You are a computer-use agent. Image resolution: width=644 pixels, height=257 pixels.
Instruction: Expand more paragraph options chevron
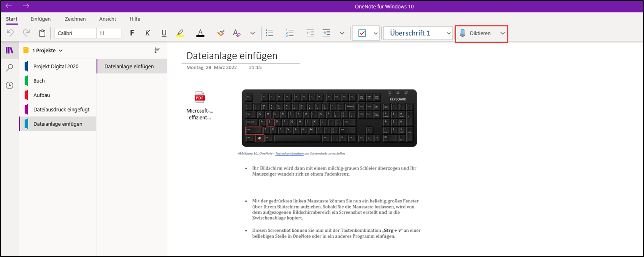tap(342, 33)
